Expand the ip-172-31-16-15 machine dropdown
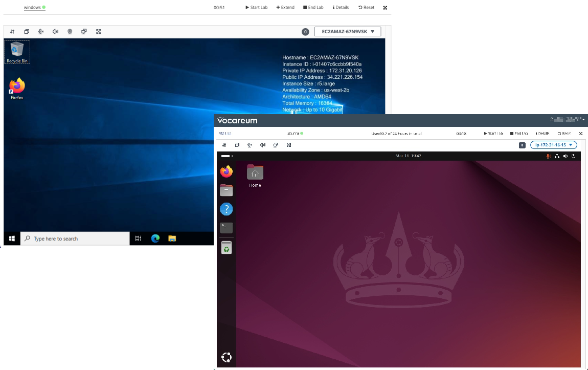The width and height of the screenshot is (588, 370). (x=554, y=145)
